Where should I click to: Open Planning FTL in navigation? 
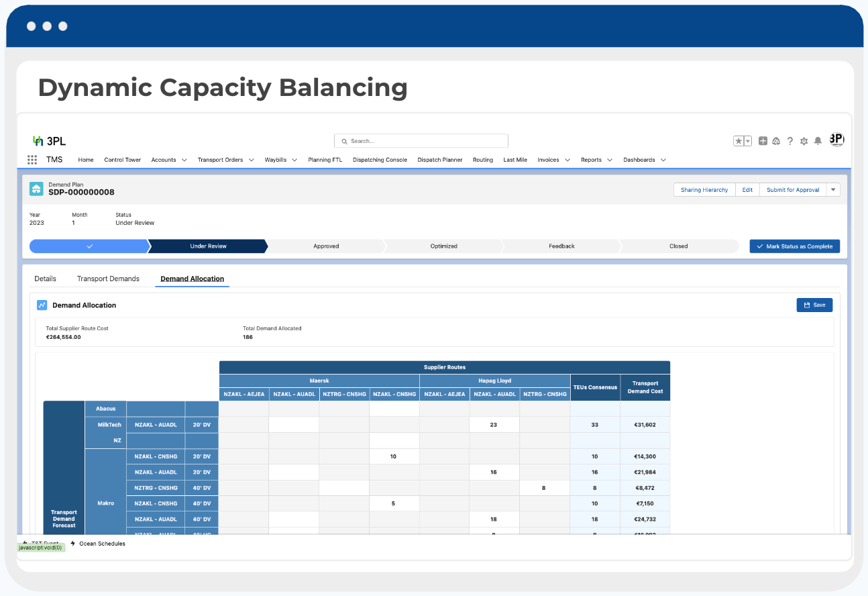click(x=325, y=160)
